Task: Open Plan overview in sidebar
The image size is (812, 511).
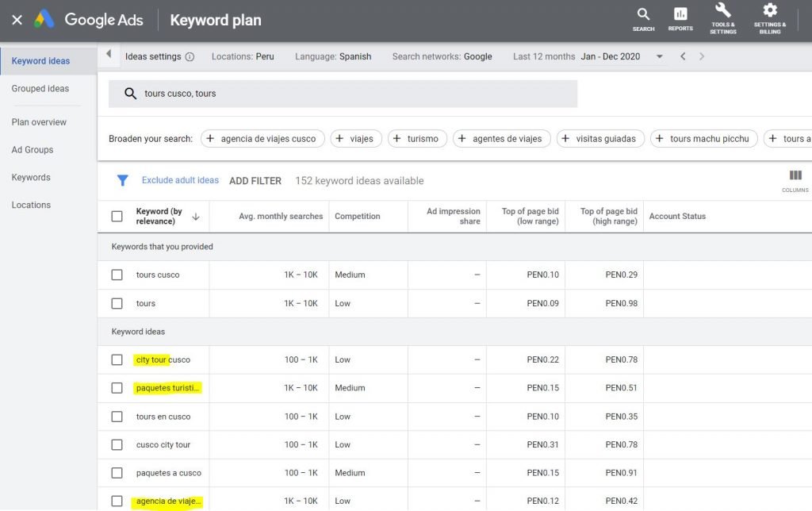Action: point(39,122)
